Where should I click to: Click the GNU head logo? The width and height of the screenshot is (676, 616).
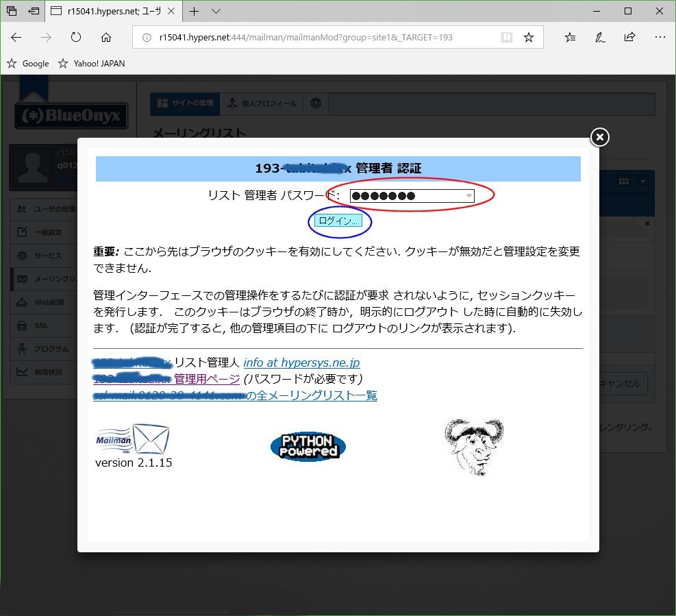(474, 447)
